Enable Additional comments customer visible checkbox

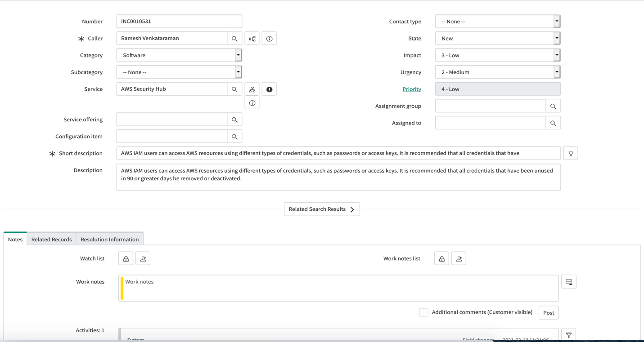pyautogui.click(x=423, y=312)
